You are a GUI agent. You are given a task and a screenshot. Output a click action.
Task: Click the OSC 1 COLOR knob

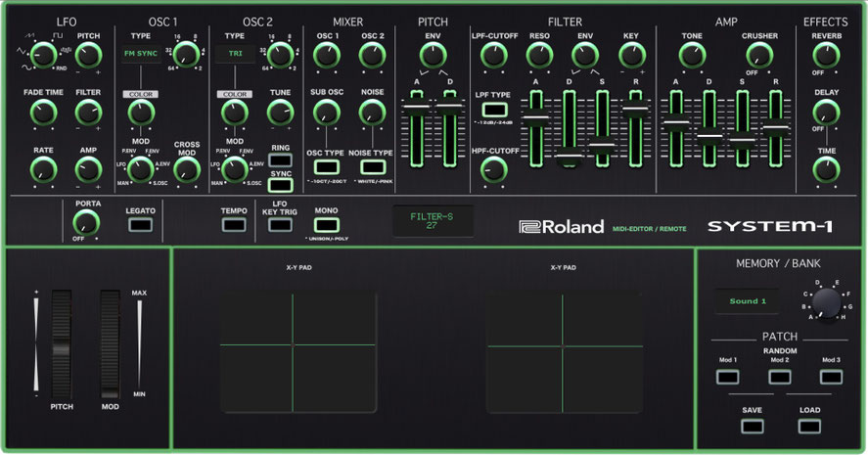(x=141, y=113)
